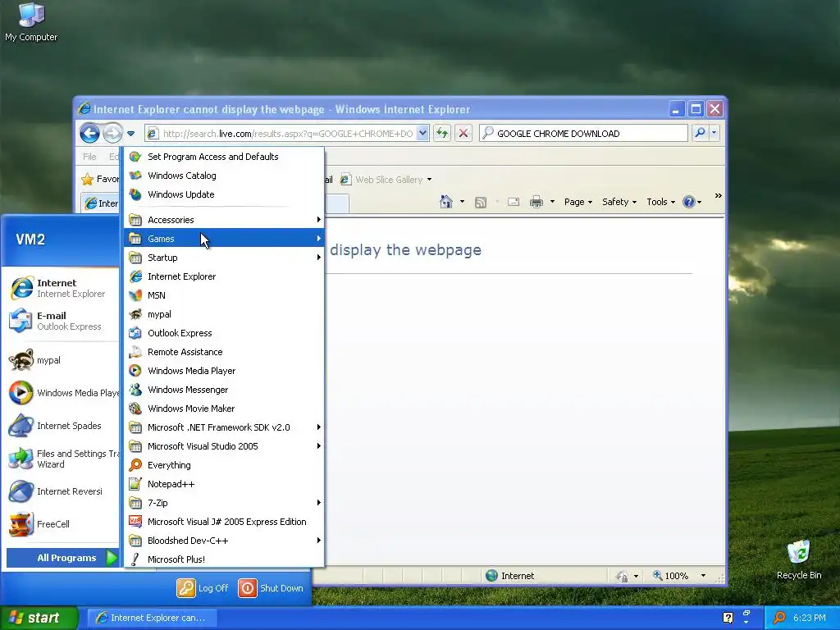Image resolution: width=840 pixels, height=630 pixels.
Task: Expand Microsoft Visual Studio 2005 submenu
Action: click(224, 446)
